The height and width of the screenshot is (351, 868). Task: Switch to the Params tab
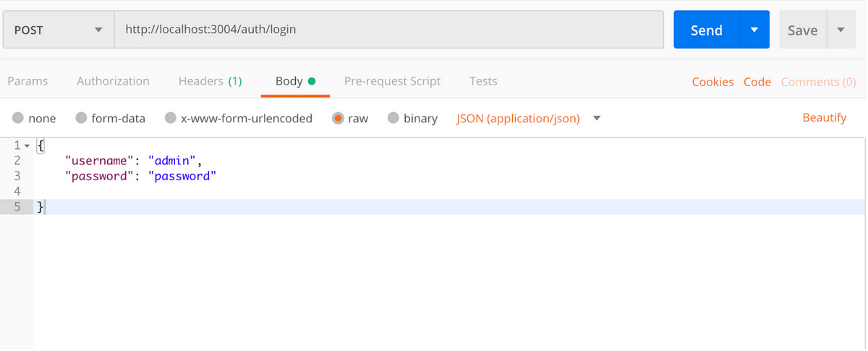click(27, 81)
